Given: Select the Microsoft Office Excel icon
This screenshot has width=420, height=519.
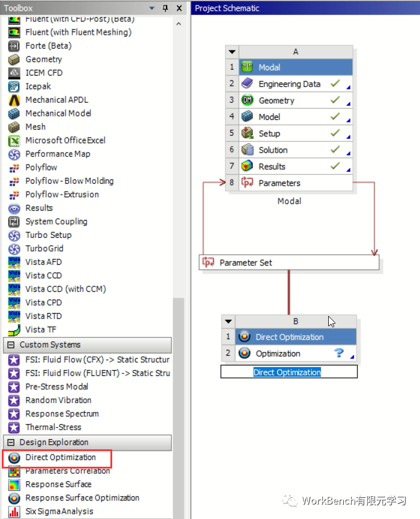Looking at the screenshot, I should click(x=14, y=141).
